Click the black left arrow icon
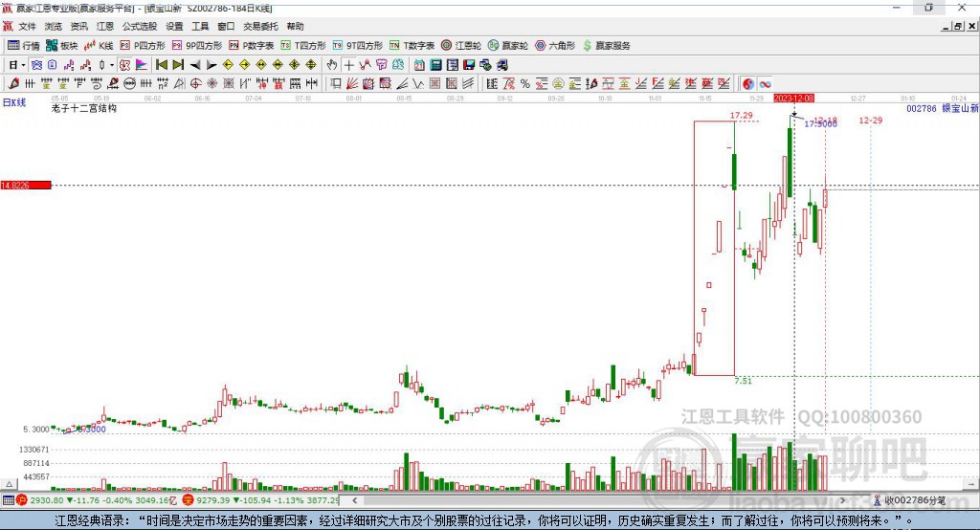 click(195, 65)
